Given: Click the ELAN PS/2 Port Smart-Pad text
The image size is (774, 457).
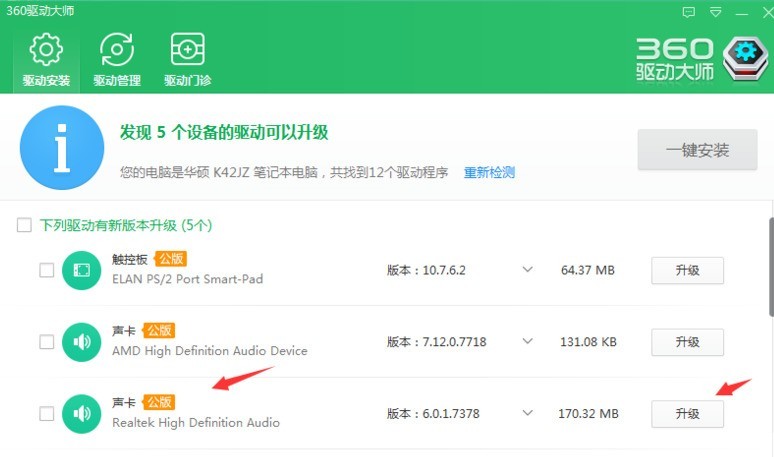Looking at the screenshot, I should coord(188,279).
